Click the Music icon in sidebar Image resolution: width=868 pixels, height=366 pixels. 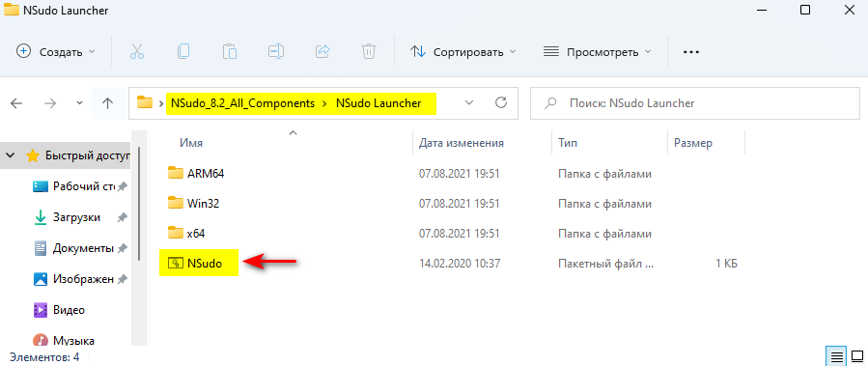(41, 340)
